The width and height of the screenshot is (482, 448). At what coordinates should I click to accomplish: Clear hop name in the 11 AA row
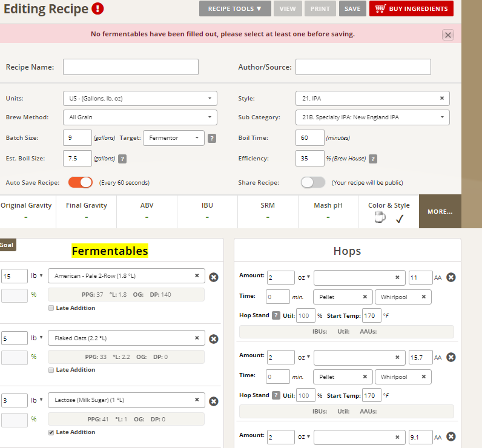[x=397, y=277]
